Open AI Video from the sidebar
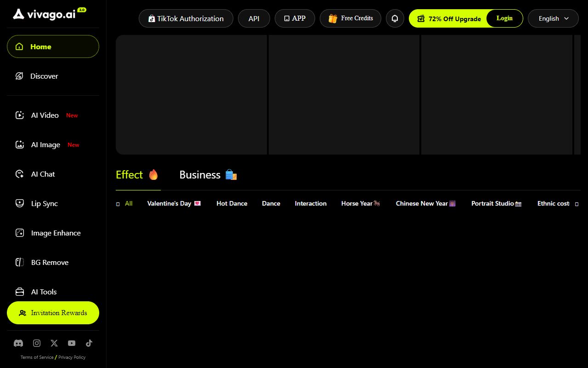The image size is (588, 368). coord(45,115)
